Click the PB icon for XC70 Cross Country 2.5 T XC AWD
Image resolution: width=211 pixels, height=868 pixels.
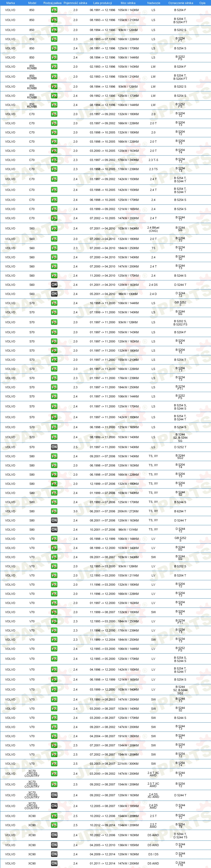(54, 784)
